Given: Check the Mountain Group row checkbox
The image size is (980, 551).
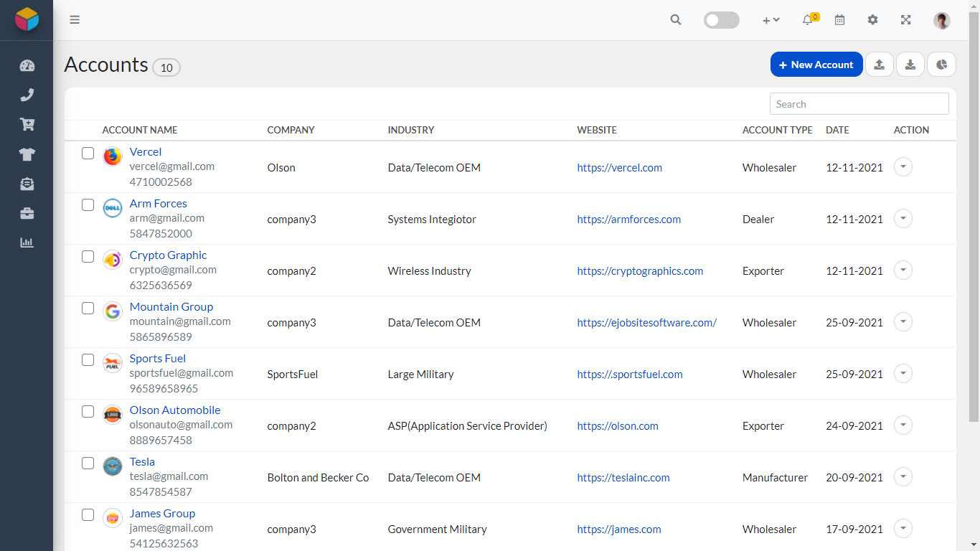Looking at the screenshot, I should (x=88, y=308).
